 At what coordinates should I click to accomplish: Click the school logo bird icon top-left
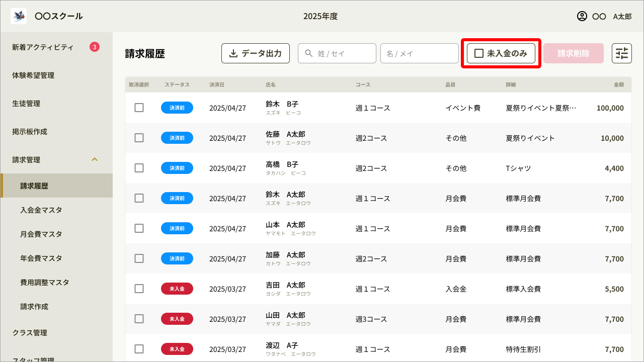(18, 16)
